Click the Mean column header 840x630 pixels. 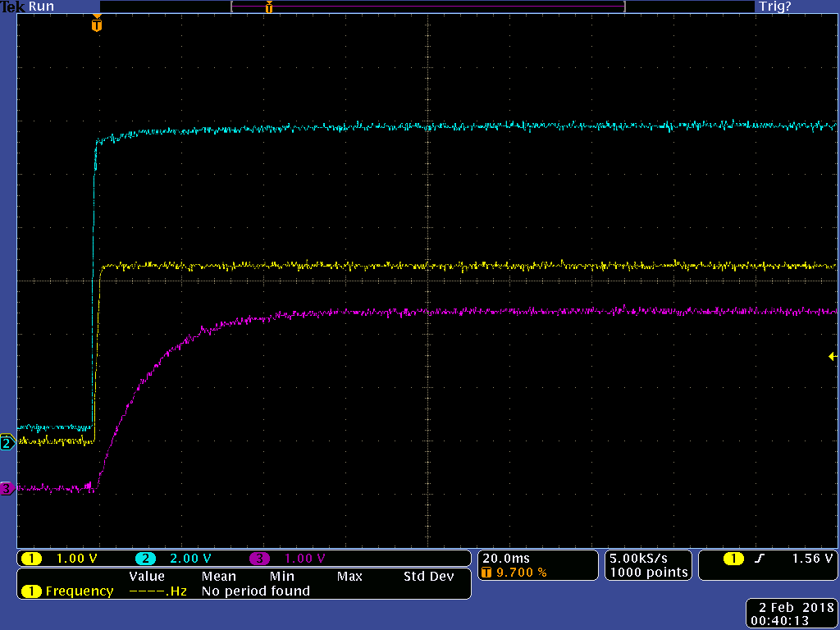[x=218, y=577]
